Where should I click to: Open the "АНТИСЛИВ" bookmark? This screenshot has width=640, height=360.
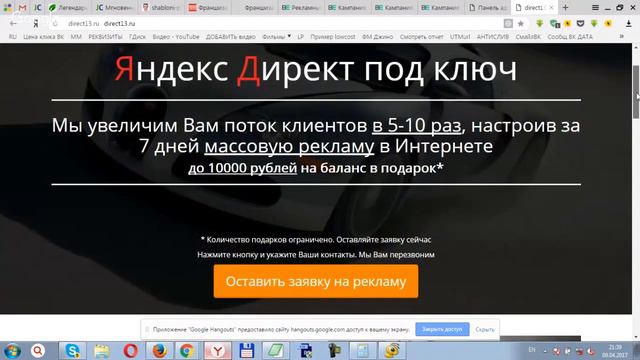click(x=493, y=37)
